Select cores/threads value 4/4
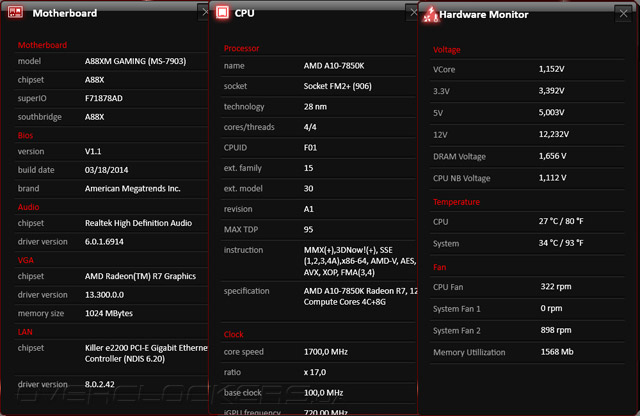Image resolution: width=640 pixels, height=416 pixels. point(310,127)
